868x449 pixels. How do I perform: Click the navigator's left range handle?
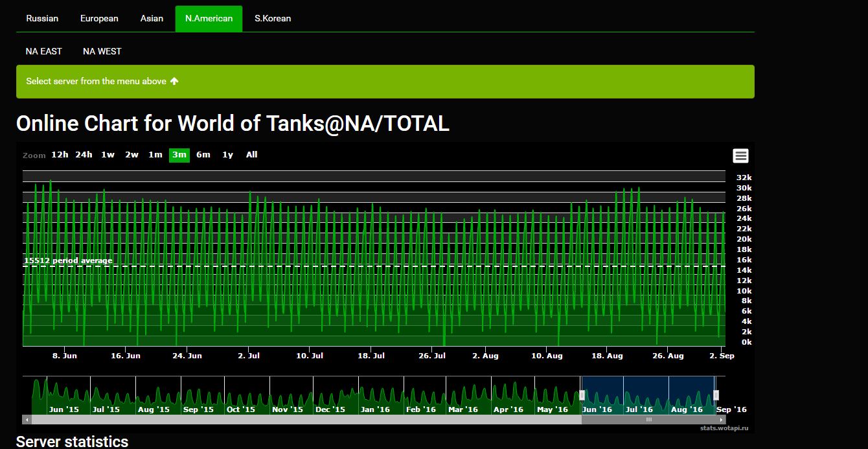582,395
